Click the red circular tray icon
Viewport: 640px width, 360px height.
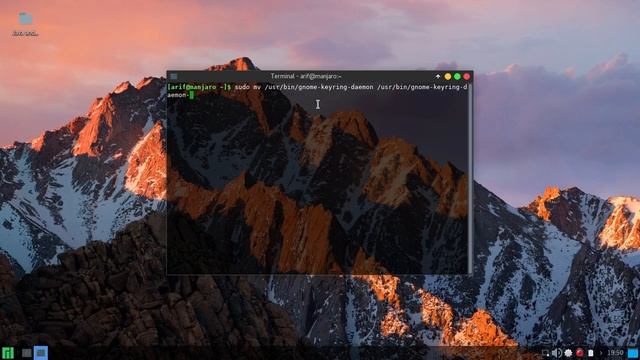click(x=580, y=353)
